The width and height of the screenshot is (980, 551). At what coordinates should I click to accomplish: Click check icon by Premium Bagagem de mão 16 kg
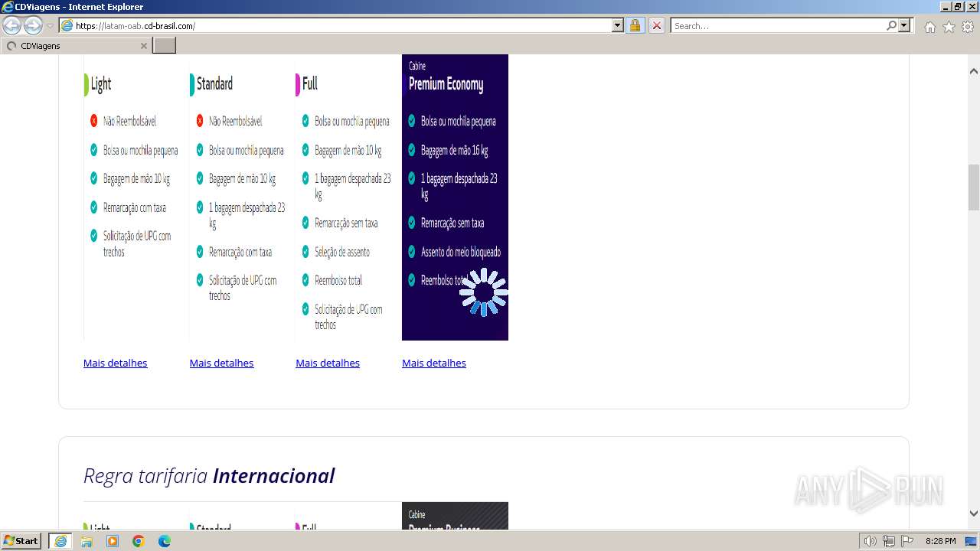[x=412, y=150]
